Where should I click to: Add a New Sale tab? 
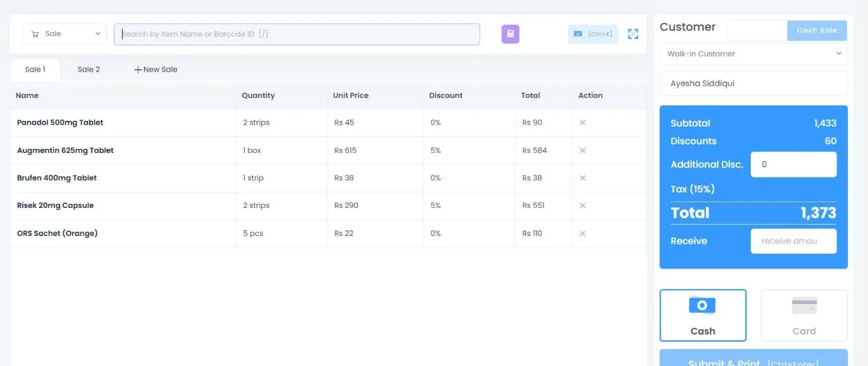tap(156, 70)
